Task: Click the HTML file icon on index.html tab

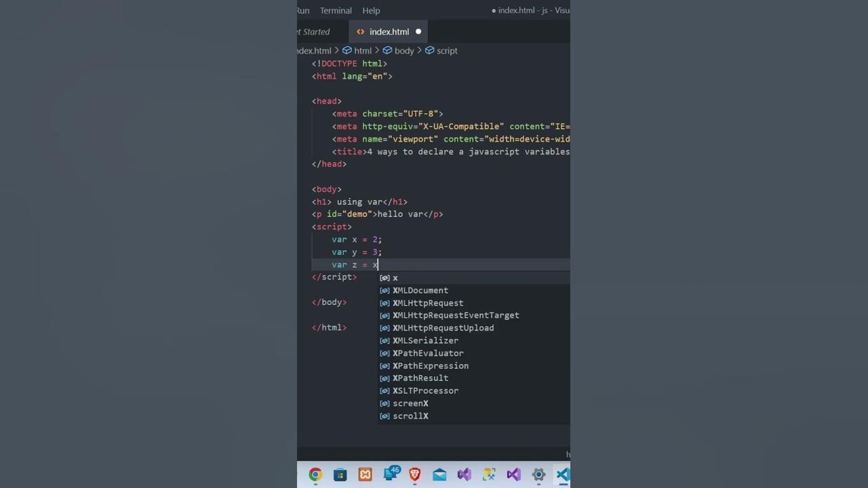Action: [x=361, y=32]
